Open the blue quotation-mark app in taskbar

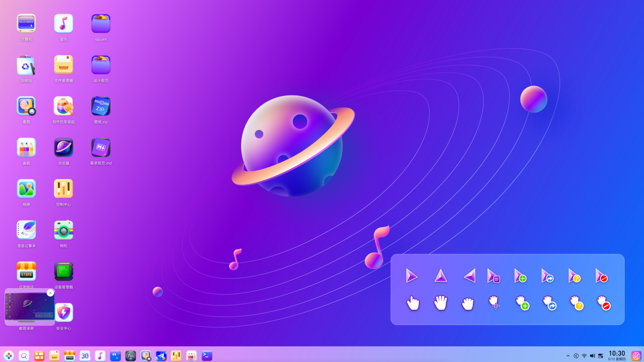tap(116, 356)
